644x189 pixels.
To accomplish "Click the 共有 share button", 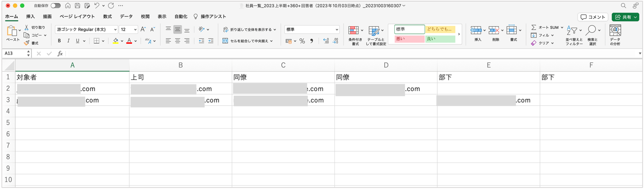I will click(x=625, y=17).
